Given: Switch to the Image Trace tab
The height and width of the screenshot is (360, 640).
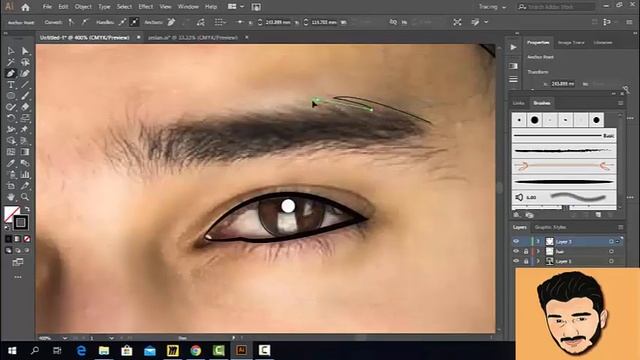Looking at the screenshot, I should [x=571, y=42].
